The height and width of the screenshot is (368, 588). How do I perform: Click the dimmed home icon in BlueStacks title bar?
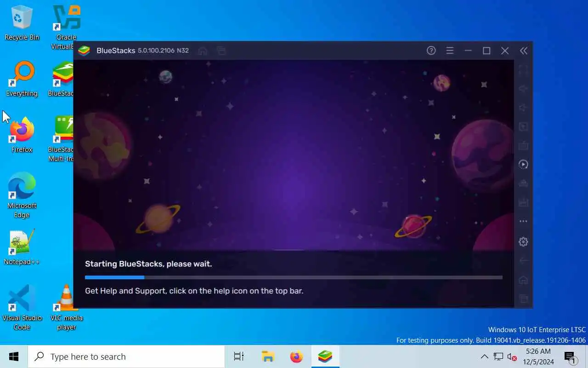pyautogui.click(x=202, y=51)
